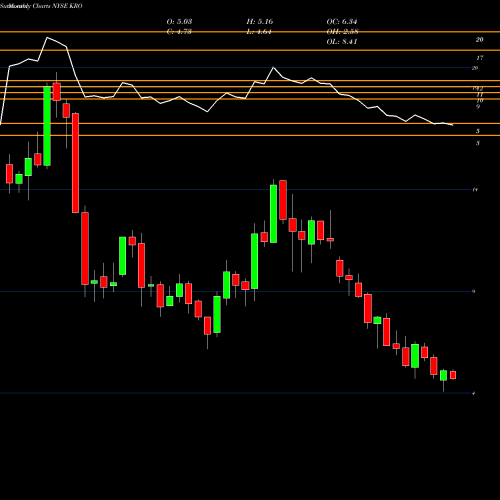
Task: Click the OC: 6.34 reading
Action: [342, 22]
